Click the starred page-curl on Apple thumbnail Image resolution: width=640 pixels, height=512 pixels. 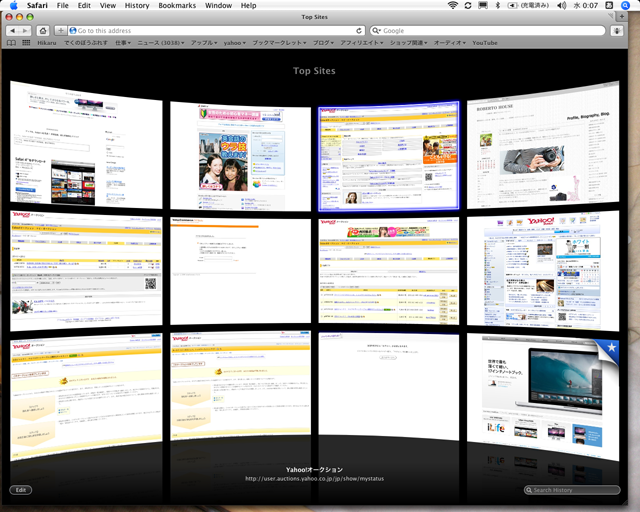pyautogui.click(x=609, y=349)
